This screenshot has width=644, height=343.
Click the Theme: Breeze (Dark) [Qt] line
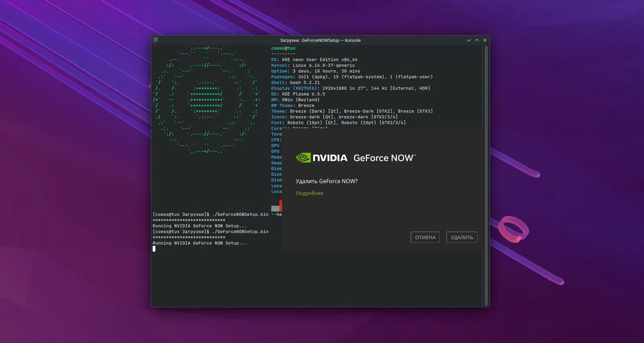(352, 111)
